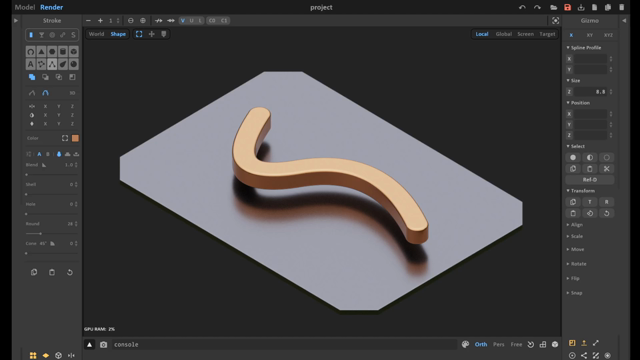The width and height of the screenshot is (640, 360).
Task: Click the undo arrow icon
Action: tap(522, 7)
